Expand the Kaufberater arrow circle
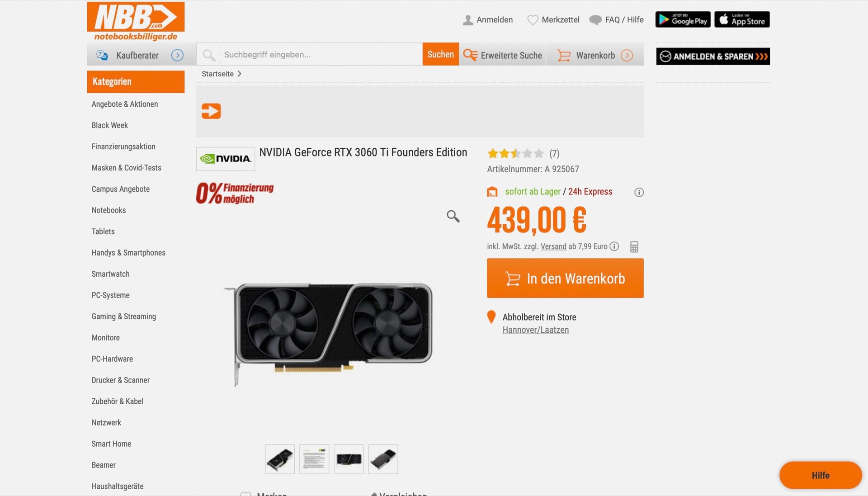Viewport: 868px width, 496px height. 177,55
